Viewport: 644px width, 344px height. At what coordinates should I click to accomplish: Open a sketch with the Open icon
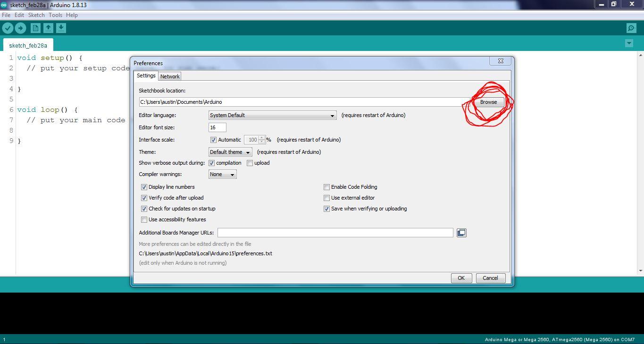(48, 28)
